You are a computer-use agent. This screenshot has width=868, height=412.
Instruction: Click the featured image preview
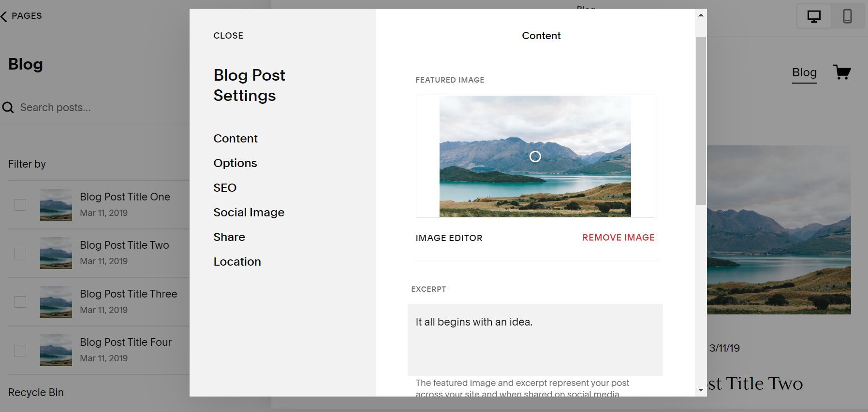click(x=535, y=156)
